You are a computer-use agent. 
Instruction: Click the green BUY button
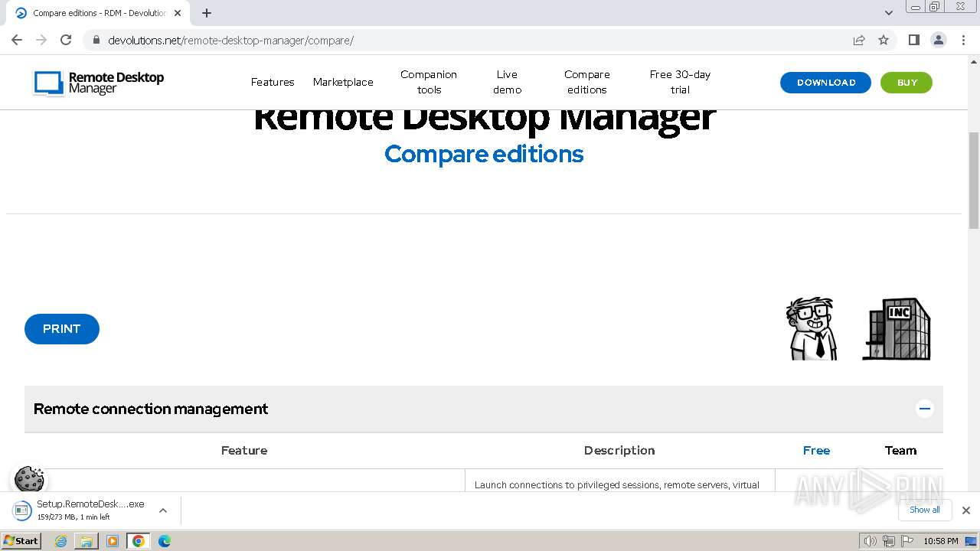[906, 83]
